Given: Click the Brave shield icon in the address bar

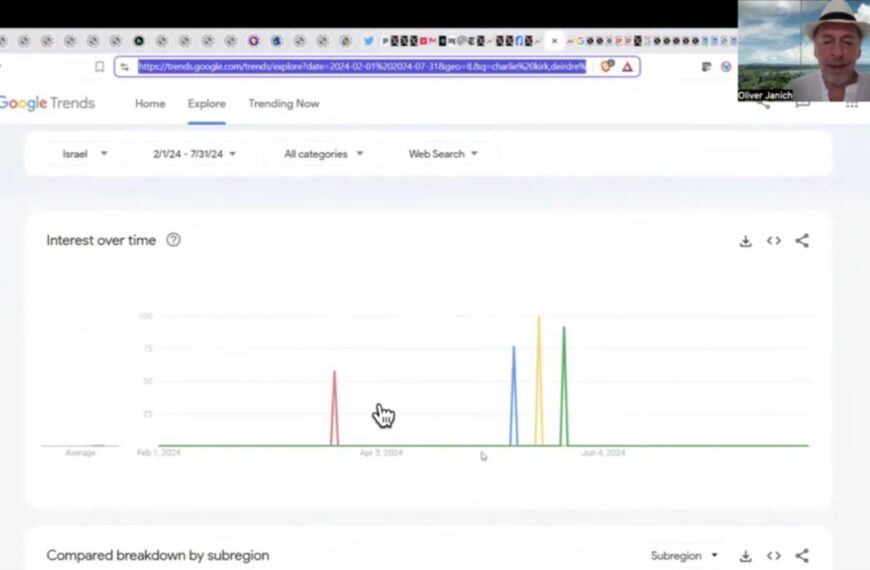Looking at the screenshot, I should click(x=606, y=67).
